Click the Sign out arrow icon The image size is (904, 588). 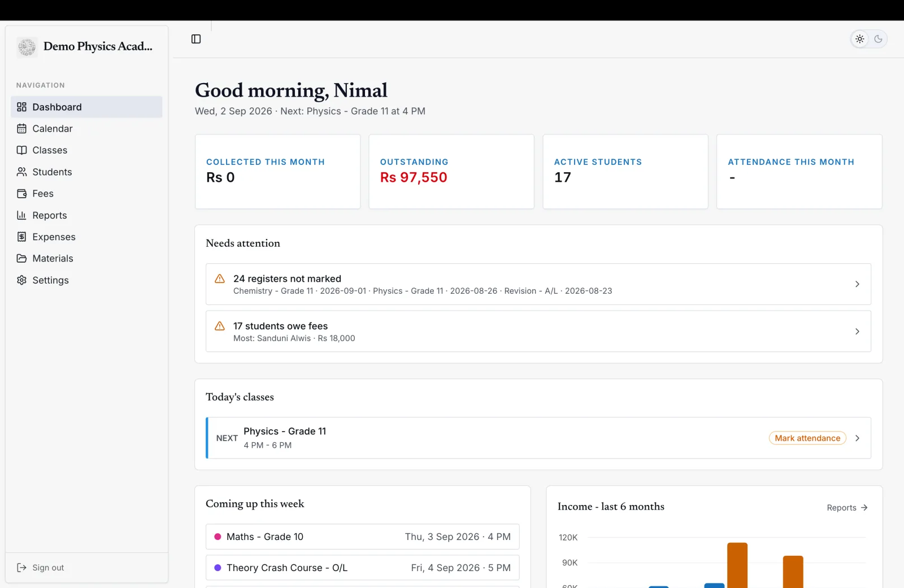click(21, 568)
